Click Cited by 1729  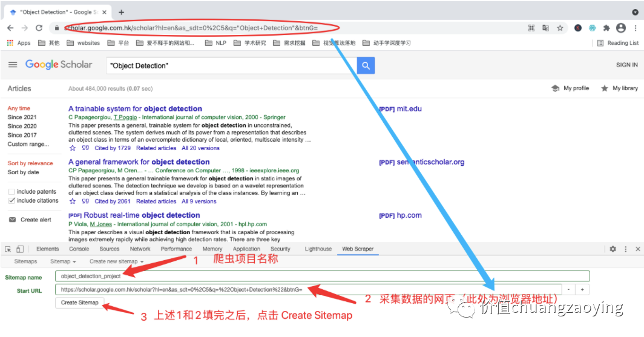[113, 148]
